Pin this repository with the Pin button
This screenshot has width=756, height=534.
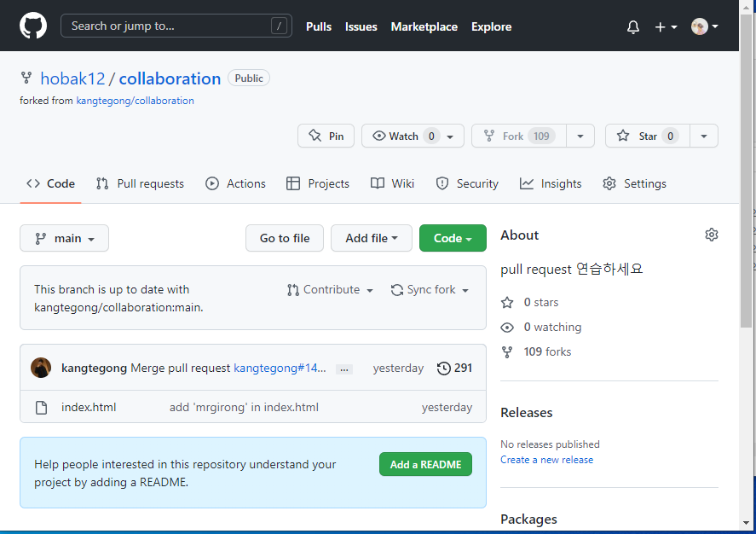pyautogui.click(x=326, y=136)
